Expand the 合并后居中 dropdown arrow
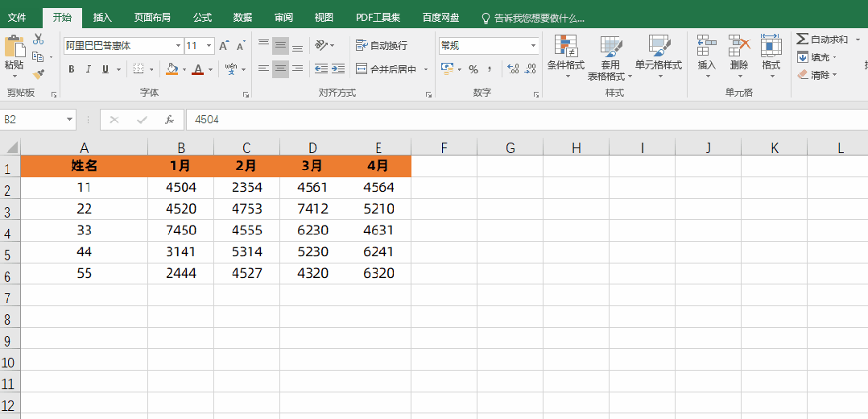 click(426, 69)
